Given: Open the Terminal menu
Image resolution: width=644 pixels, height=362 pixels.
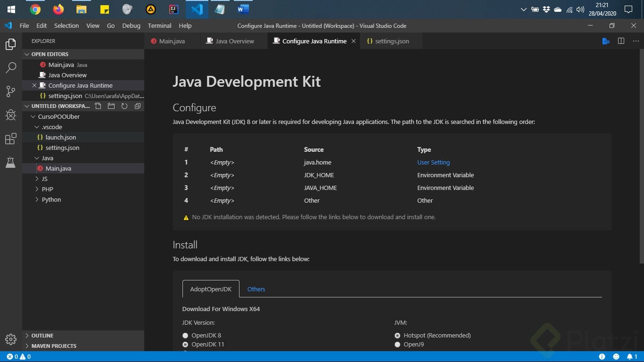Looking at the screenshot, I should pos(159,25).
